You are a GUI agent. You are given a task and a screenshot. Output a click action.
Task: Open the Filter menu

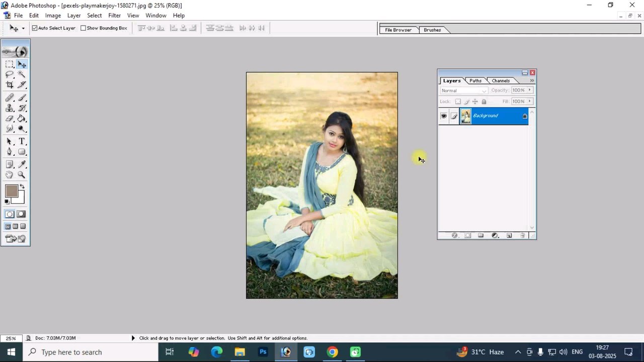[115, 16]
